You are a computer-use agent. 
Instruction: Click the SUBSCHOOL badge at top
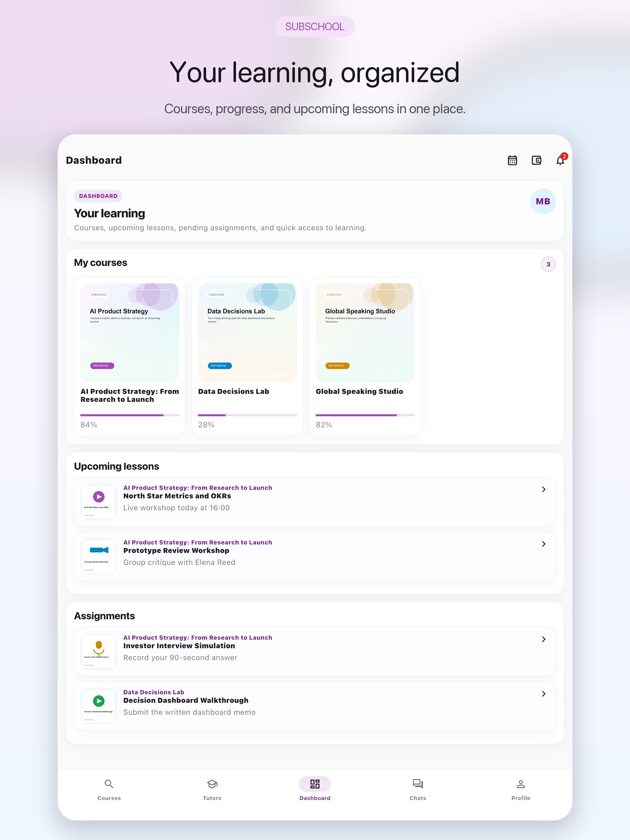[x=315, y=27]
